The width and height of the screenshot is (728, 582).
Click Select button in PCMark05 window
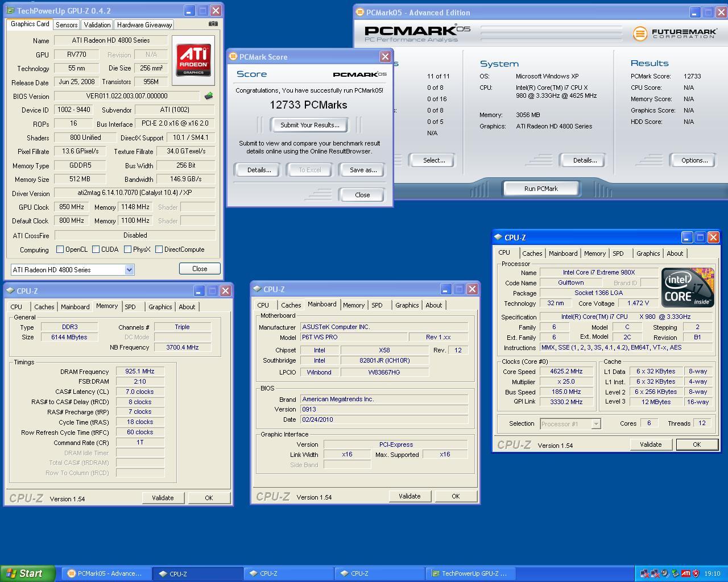click(434, 160)
